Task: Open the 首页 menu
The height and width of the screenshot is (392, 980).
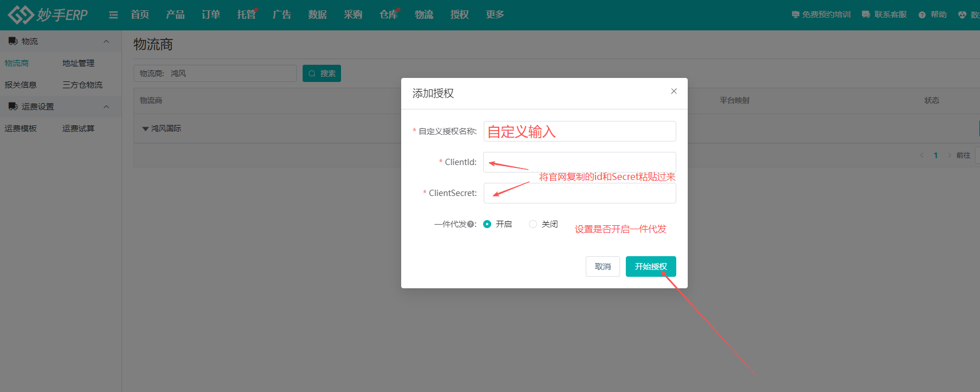Action: tap(140, 15)
